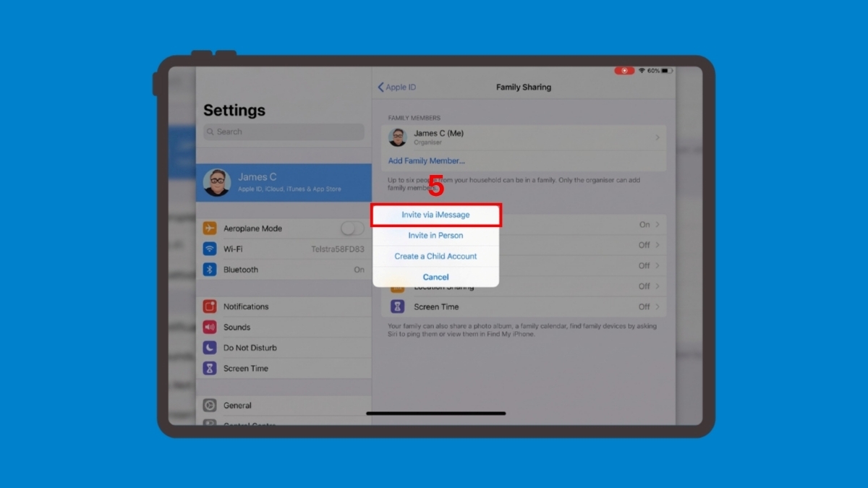
Task: Click the screen recording indicator
Action: point(624,71)
